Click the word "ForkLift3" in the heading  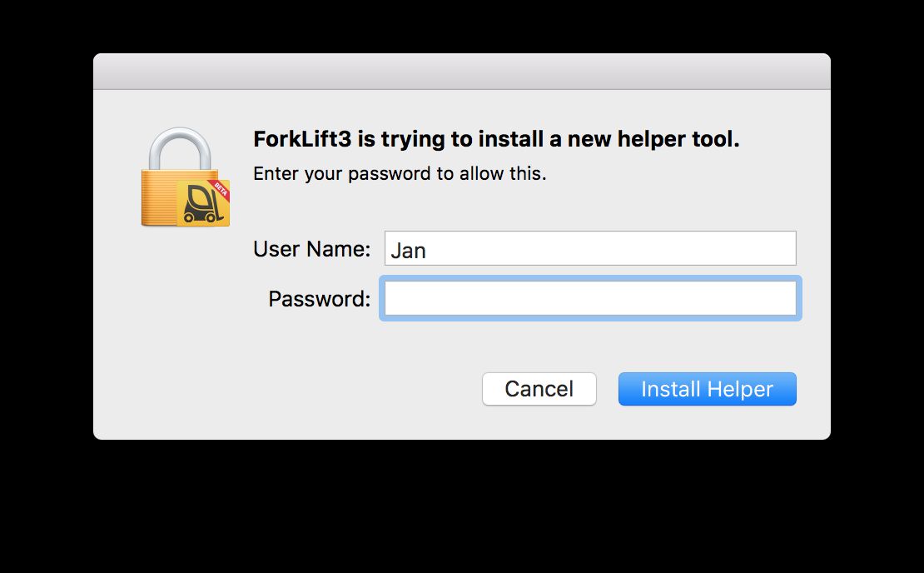click(x=302, y=140)
